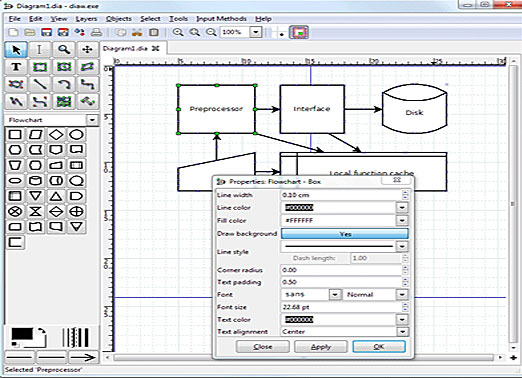Open the Layers menu
Screen dimensions: 522x378
[86, 19]
